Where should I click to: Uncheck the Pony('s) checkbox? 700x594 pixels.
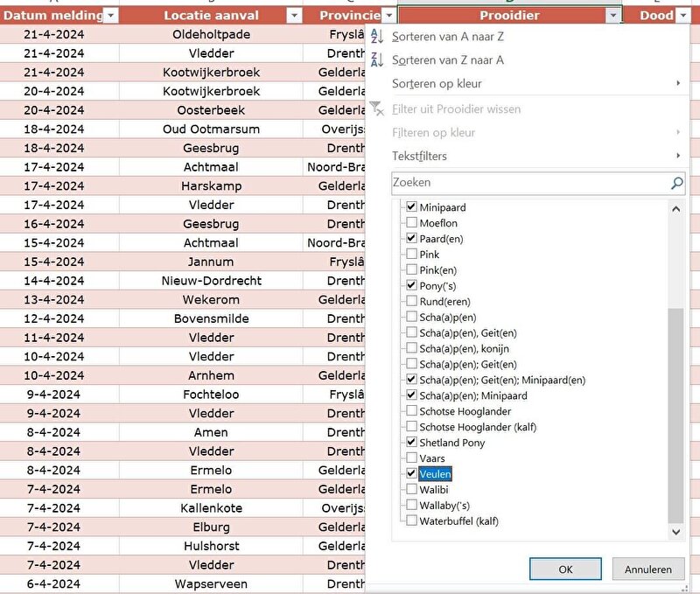click(x=411, y=285)
